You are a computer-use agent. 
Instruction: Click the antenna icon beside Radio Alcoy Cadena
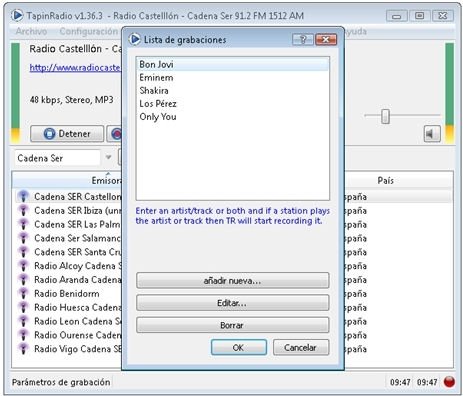pos(23,266)
